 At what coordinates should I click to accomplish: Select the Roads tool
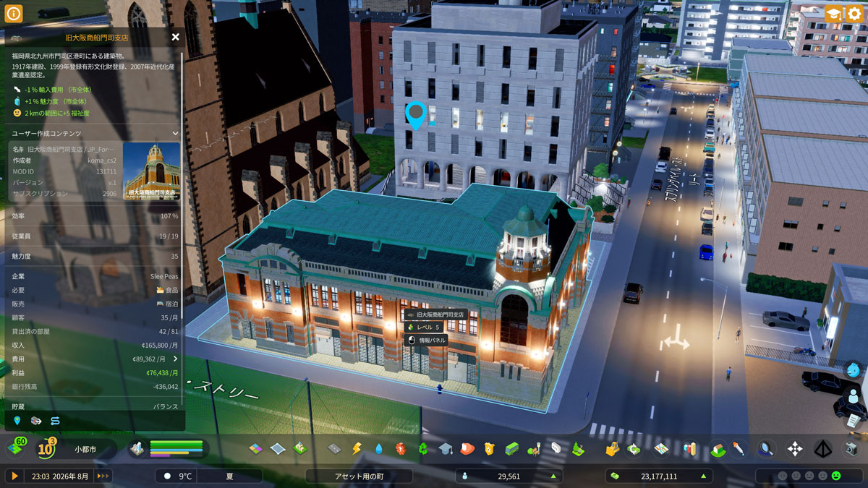[x=334, y=449]
